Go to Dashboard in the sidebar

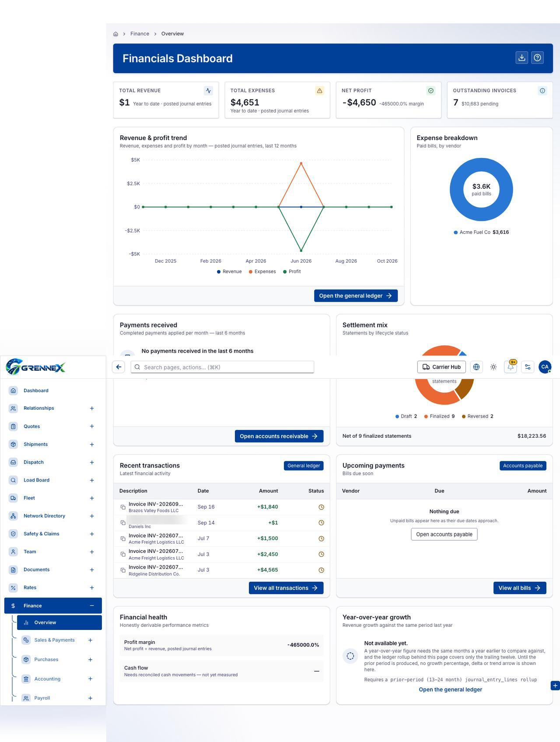[53, 390]
